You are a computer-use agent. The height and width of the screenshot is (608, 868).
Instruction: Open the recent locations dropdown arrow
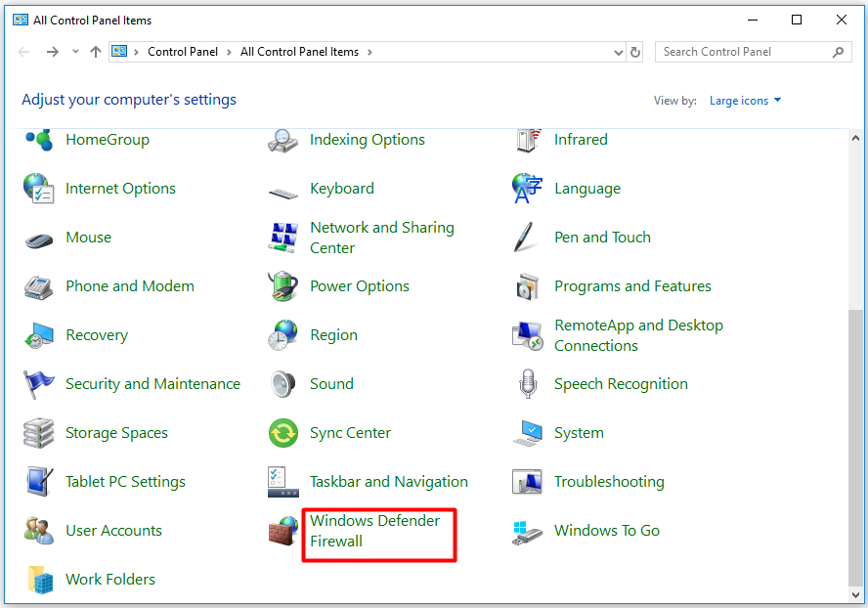75,53
